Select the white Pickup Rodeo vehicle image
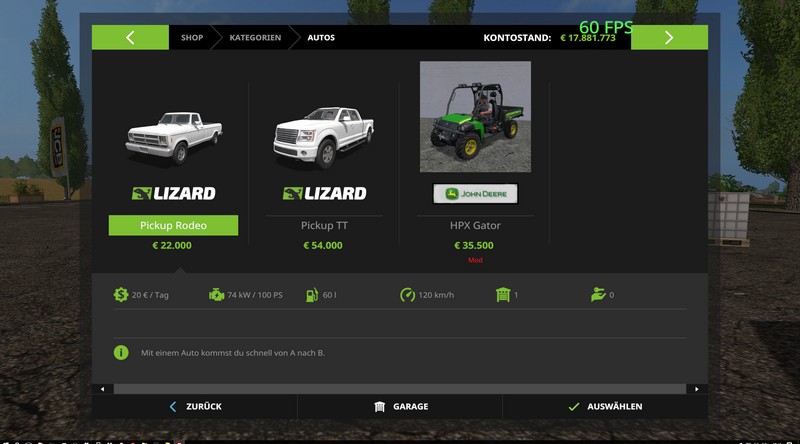The image size is (800, 444). point(174,138)
